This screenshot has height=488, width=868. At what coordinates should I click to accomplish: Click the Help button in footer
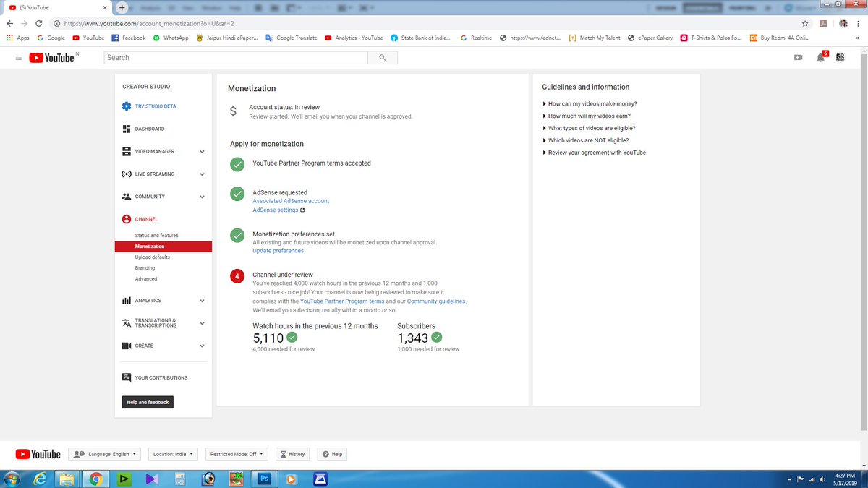tap(332, 454)
